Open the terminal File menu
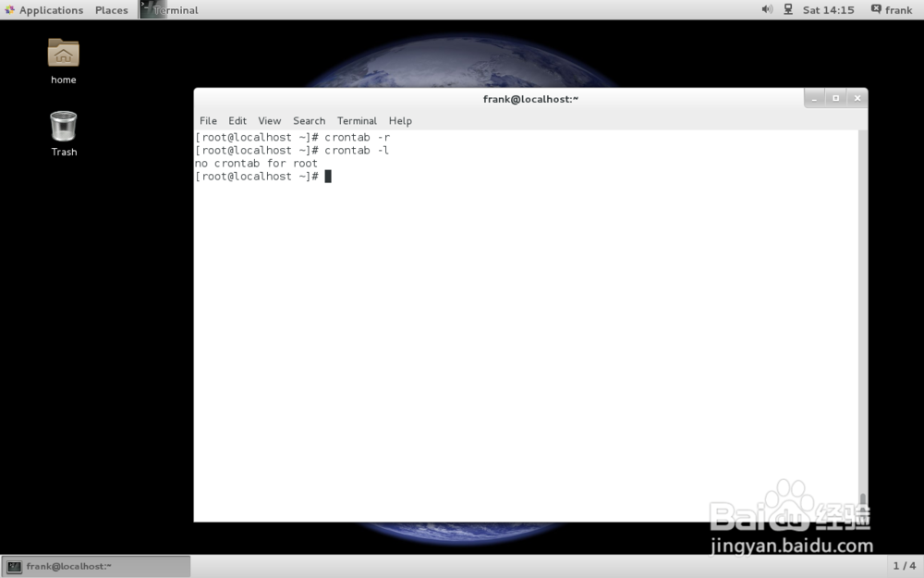The image size is (924, 578). [208, 121]
